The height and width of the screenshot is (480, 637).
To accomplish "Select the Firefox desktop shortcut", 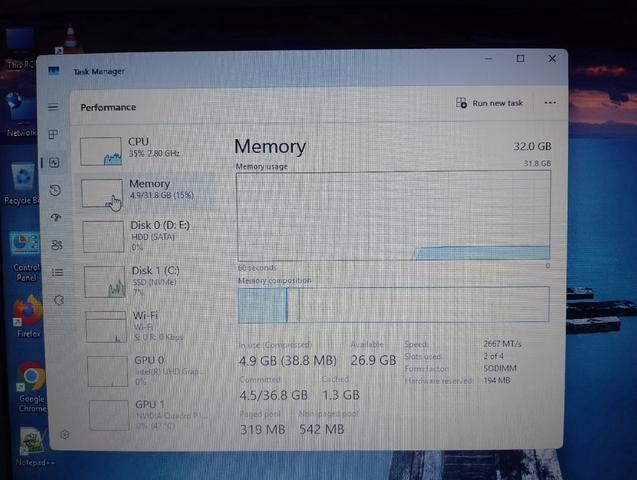I will tap(28, 318).
